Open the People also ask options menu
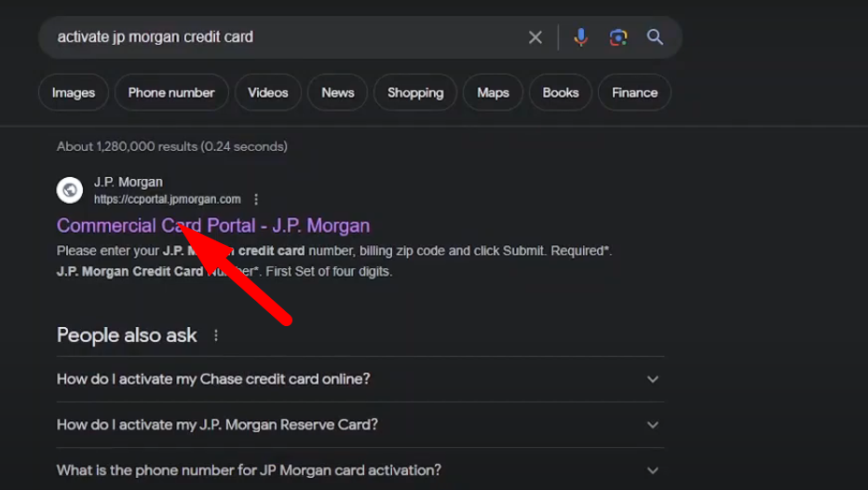868x490 pixels. click(x=216, y=335)
